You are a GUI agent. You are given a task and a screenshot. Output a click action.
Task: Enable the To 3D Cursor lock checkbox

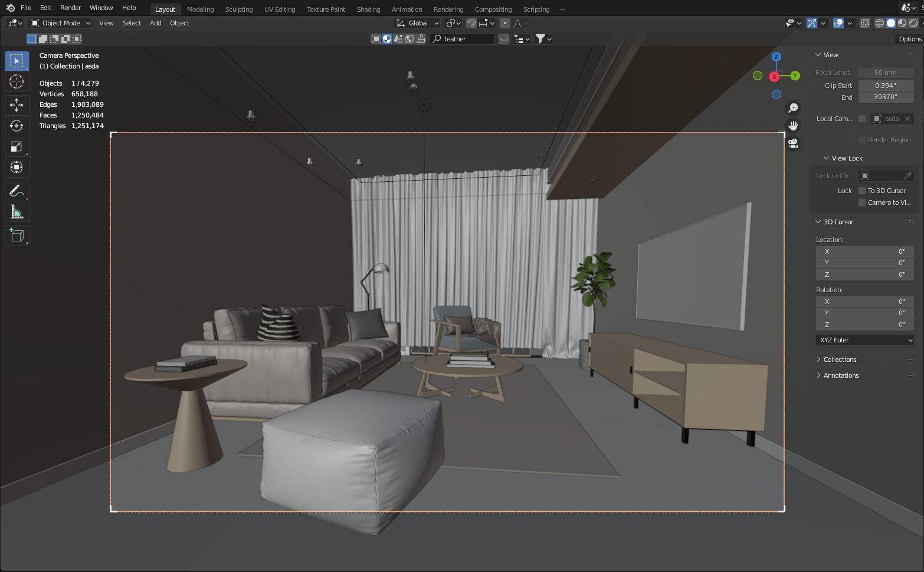coord(863,191)
